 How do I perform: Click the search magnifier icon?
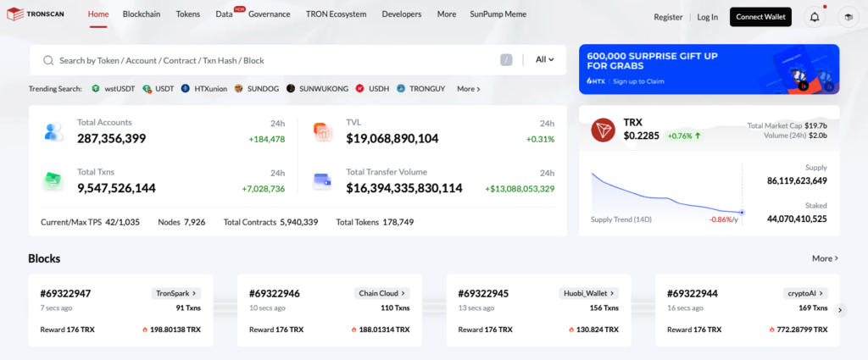48,60
